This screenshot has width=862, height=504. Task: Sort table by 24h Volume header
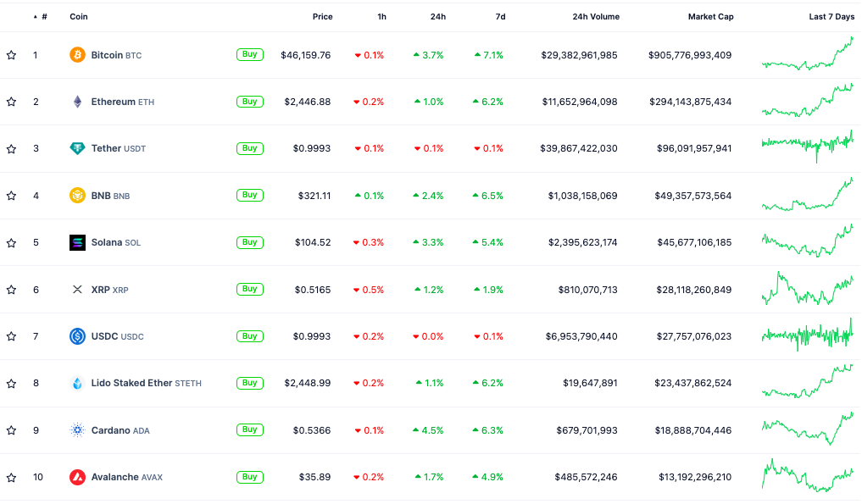tap(595, 17)
